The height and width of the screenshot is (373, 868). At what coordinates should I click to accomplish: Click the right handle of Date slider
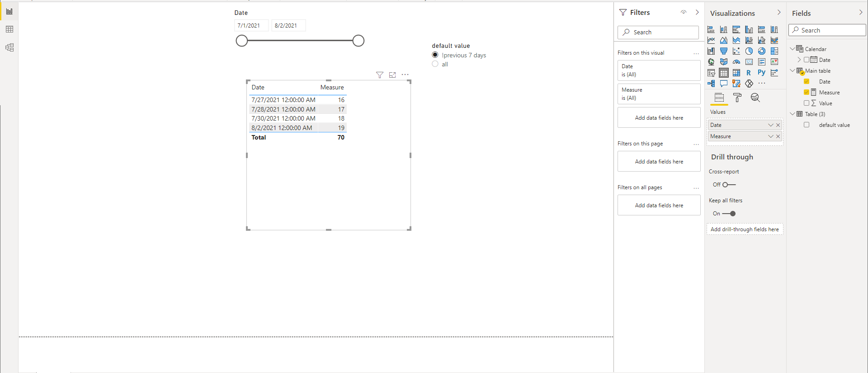pyautogui.click(x=359, y=41)
